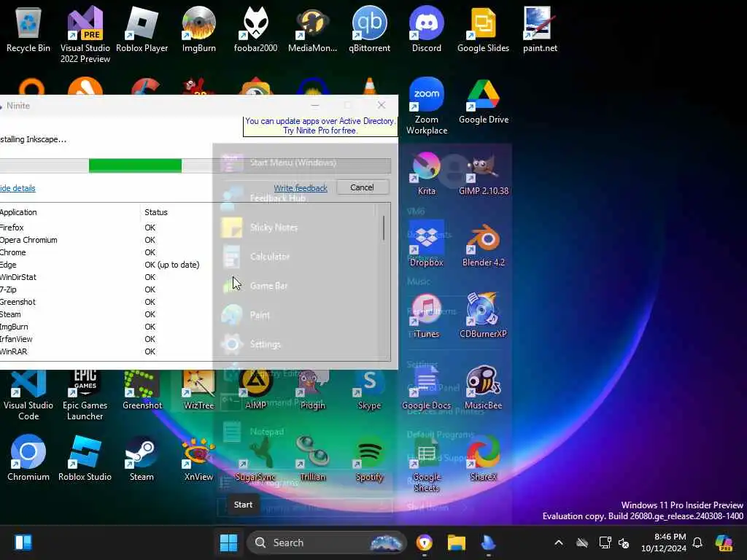This screenshot has width=747, height=560.
Task: Launch foobar2000 from the desktop
Action: click(x=256, y=29)
